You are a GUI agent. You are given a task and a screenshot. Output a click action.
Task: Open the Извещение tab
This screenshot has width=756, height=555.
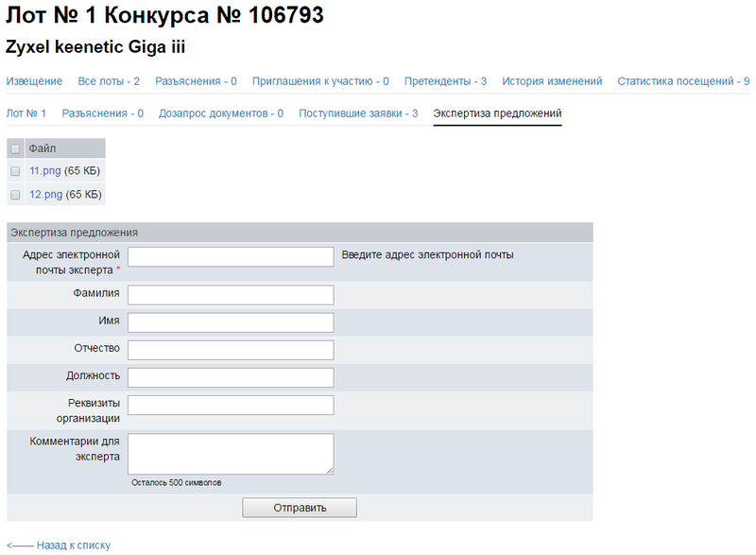pos(34,81)
